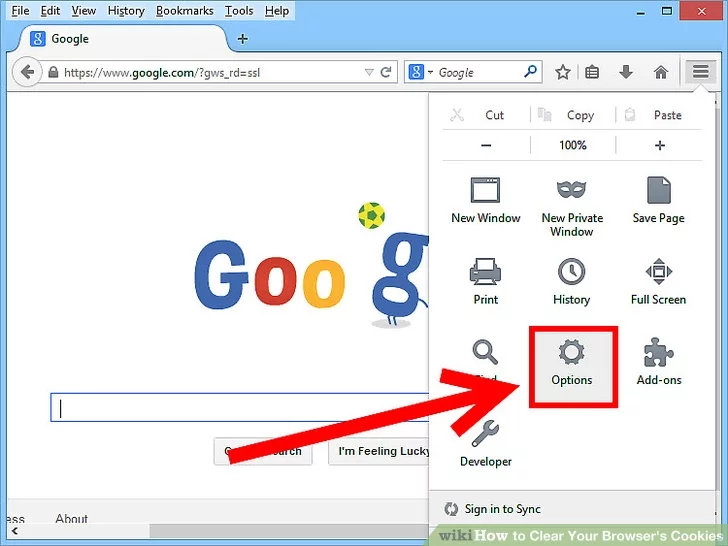This screenshot has height=546, width=728.
Task: Open the Downloads arrow icon
Action: tap(626, 72)
